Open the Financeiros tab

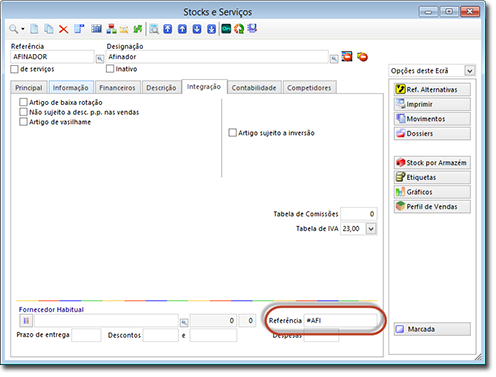pyautogui.click(x=117, y=88)
